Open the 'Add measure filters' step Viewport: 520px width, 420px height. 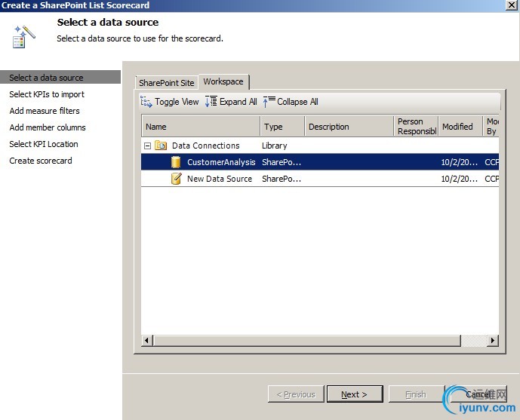click(x=45, y=111)
